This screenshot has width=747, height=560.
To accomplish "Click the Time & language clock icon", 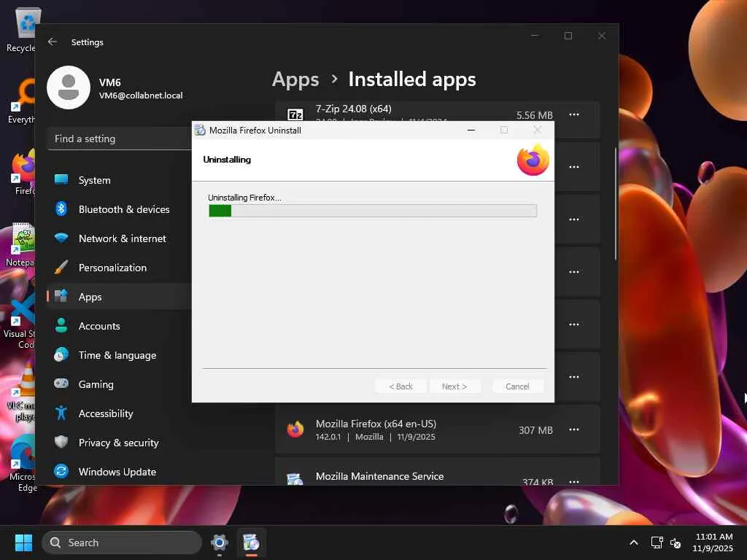I will click(x=61, y=355).
